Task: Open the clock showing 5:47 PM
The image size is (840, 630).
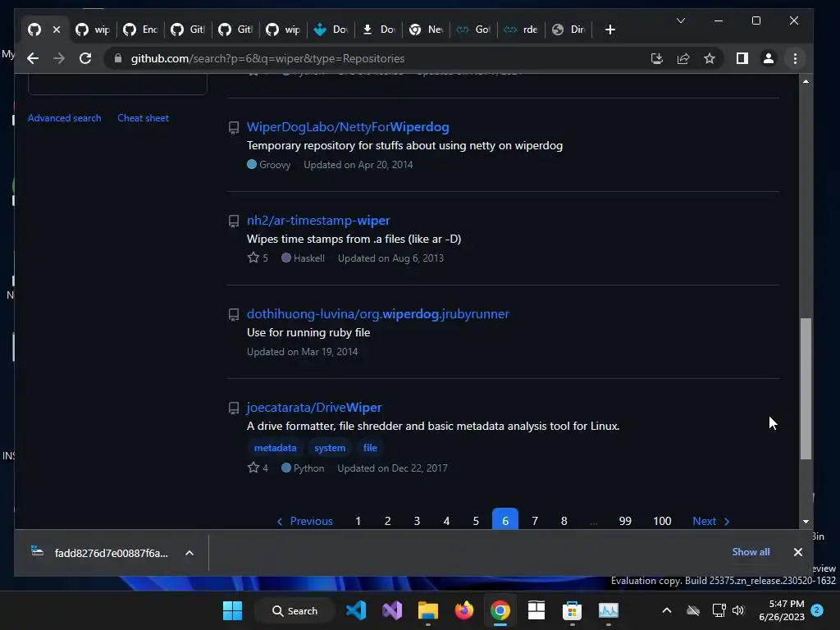Action: (782, 610)
